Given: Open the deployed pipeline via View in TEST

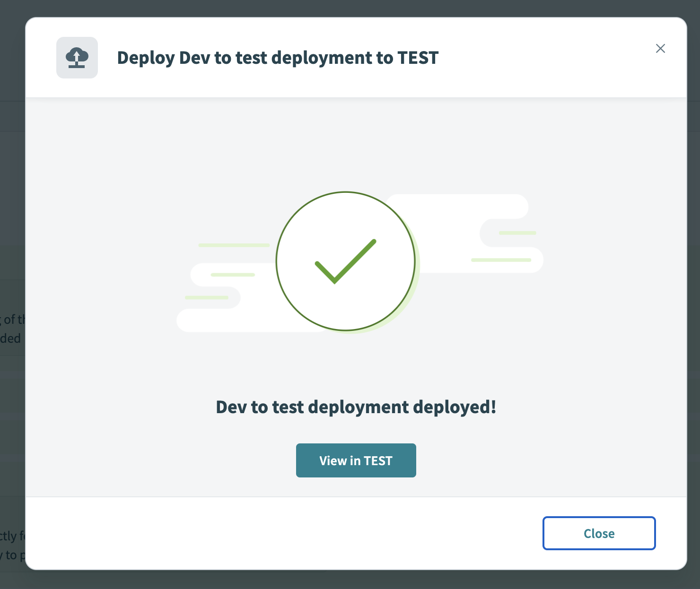Looking at the screenshot, I should pyautogui.click(x=356, y=460).
